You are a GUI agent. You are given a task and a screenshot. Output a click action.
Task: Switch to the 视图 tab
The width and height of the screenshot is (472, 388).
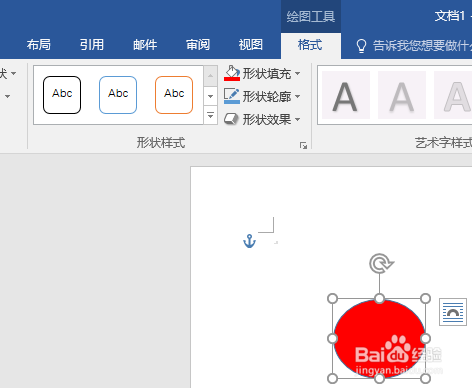click(251, 45)
